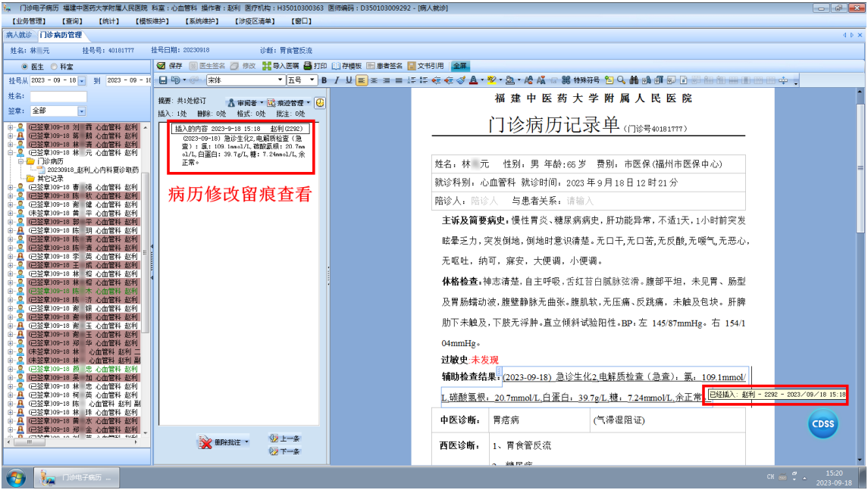This screenshot has width=868, height=490.
Task: Insert 特殊符号 special symbol
Action: [x=581, y=80]
